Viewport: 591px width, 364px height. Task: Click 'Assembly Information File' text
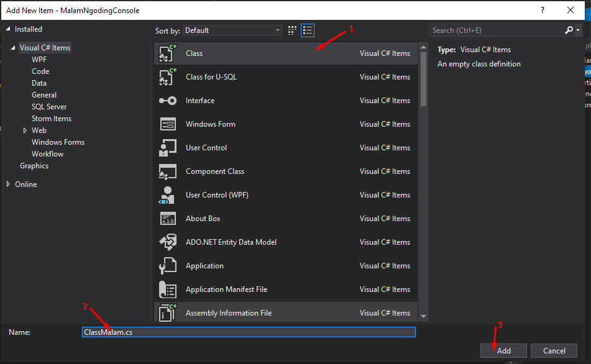coord(229,313)
